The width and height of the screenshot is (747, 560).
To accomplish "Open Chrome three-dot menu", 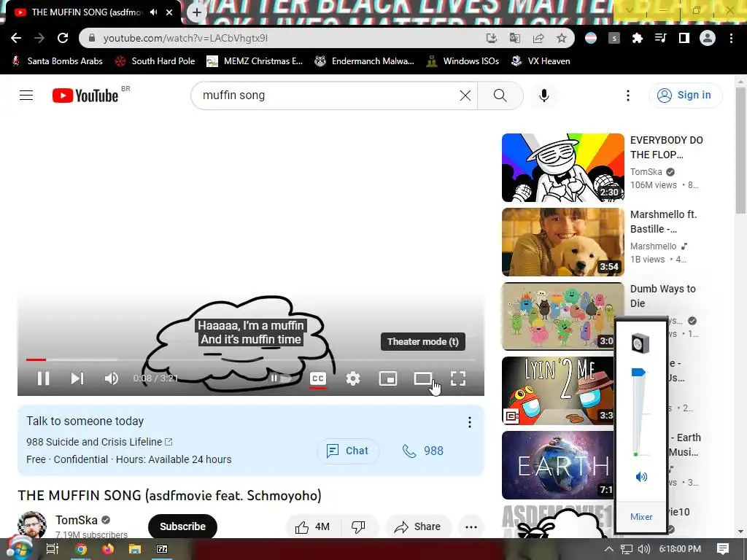I will (731, 38).
